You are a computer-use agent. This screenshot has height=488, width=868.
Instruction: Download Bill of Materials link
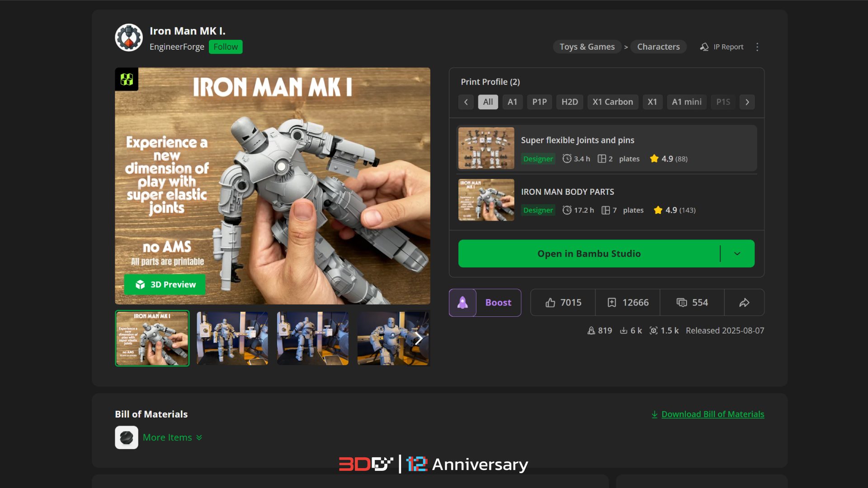(x=712, y=414)
